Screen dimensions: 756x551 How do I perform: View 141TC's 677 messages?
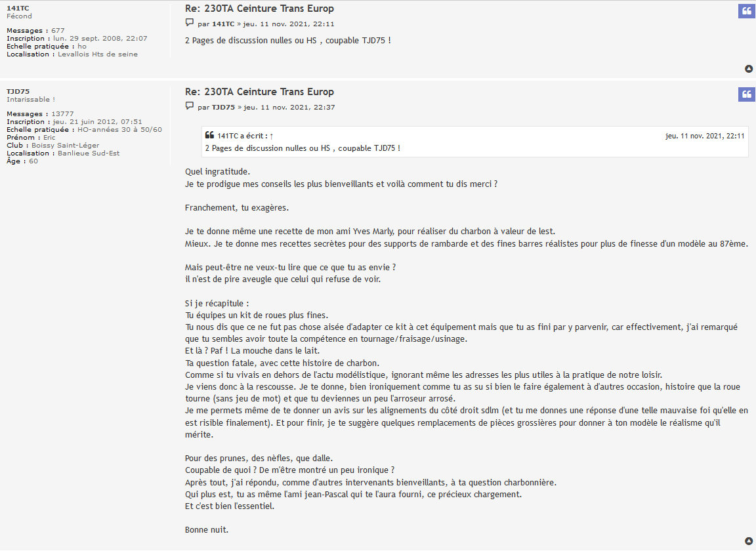[x=58, y=30]
